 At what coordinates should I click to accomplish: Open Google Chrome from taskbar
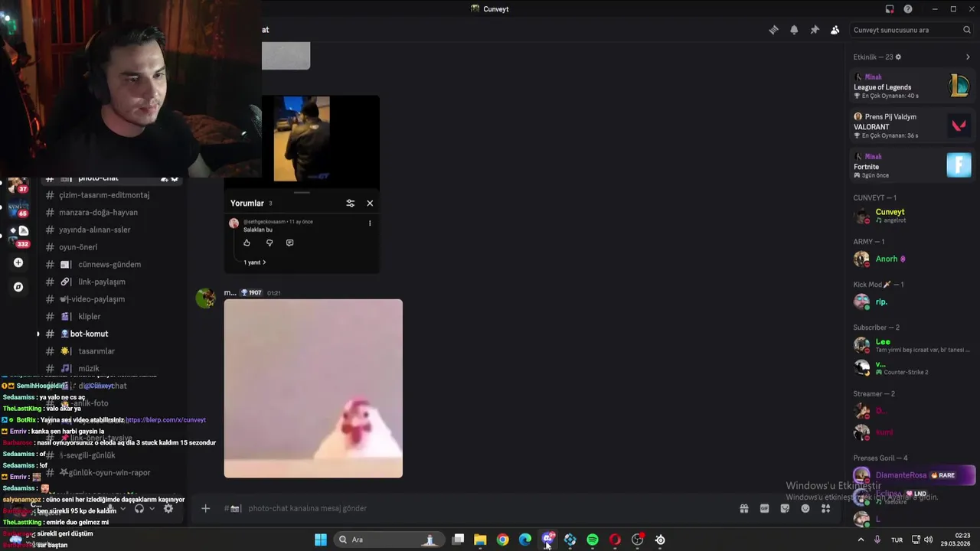click(502, 540)
